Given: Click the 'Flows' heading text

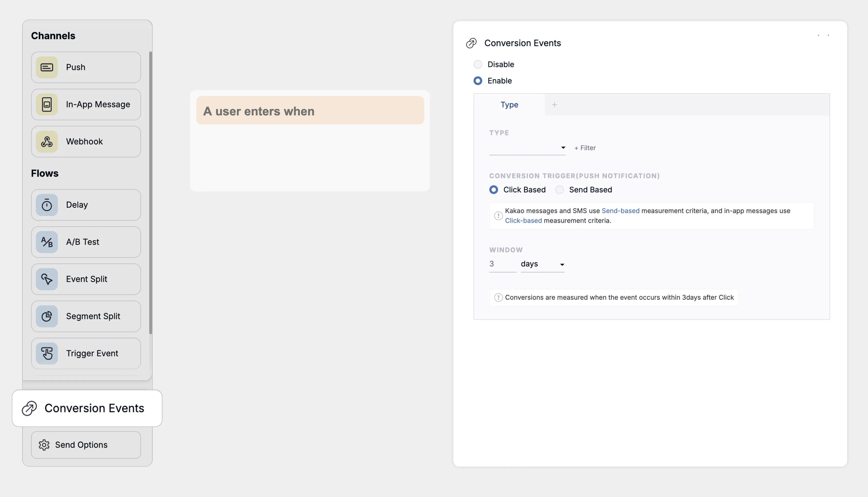Looking at the screenshot, I should [x=45, y=173].
